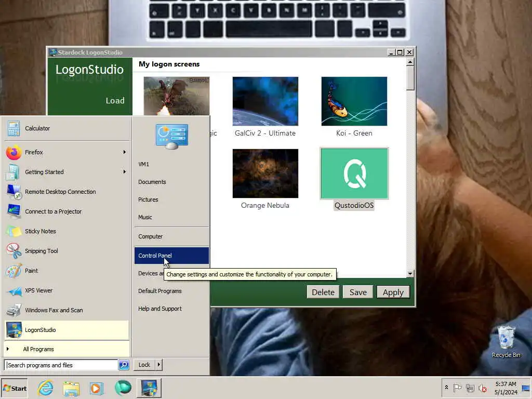This screenshot has width=532, height=399.
Task: Maximize the Stardock LogonStudio window
Action: pos(400,52)
